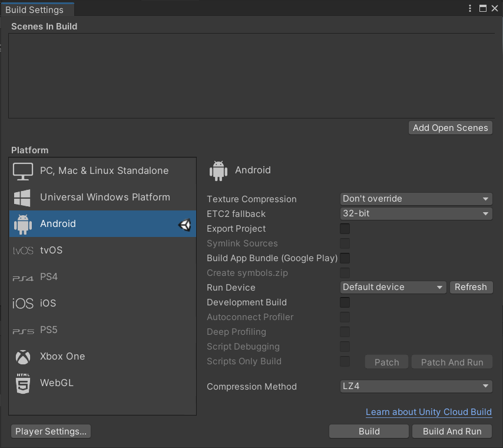Select the Xbox One platform row
The width and height of the screenshot is (503, 448).
pyautogui.click(x=102, y=357)
